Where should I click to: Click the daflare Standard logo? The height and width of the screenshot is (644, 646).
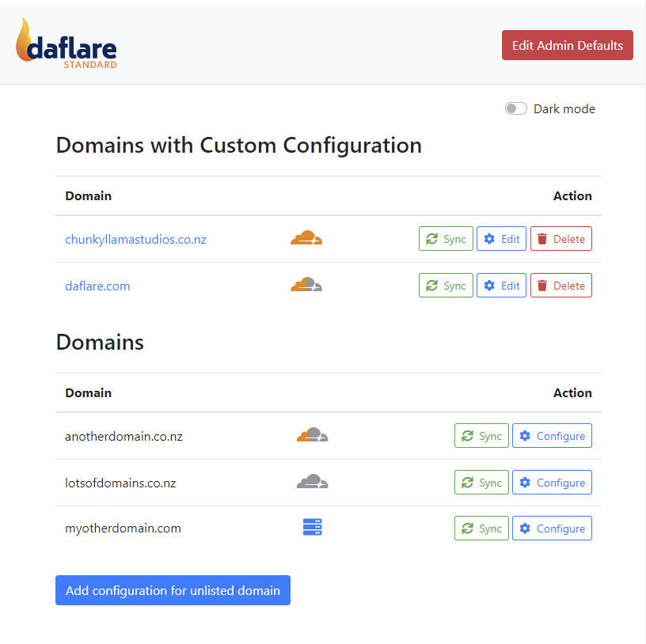click(x=66, y=44)
